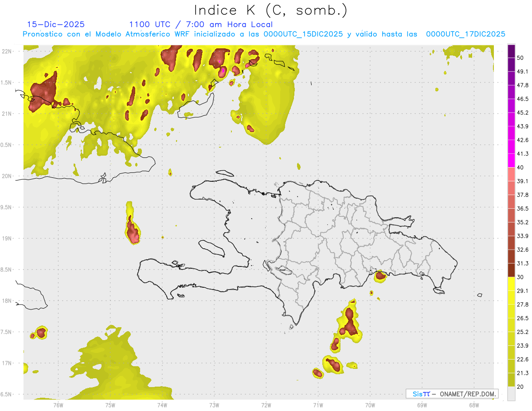The width and height of the screenshot is (532, 411).
Task: Click the colorbar value '42.6'
Action: pyautogui.click(x=522, y=140)
